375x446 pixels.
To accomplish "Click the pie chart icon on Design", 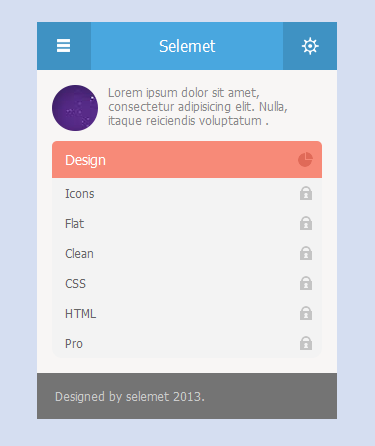I will pyautogui.click(x=305, y=160).
